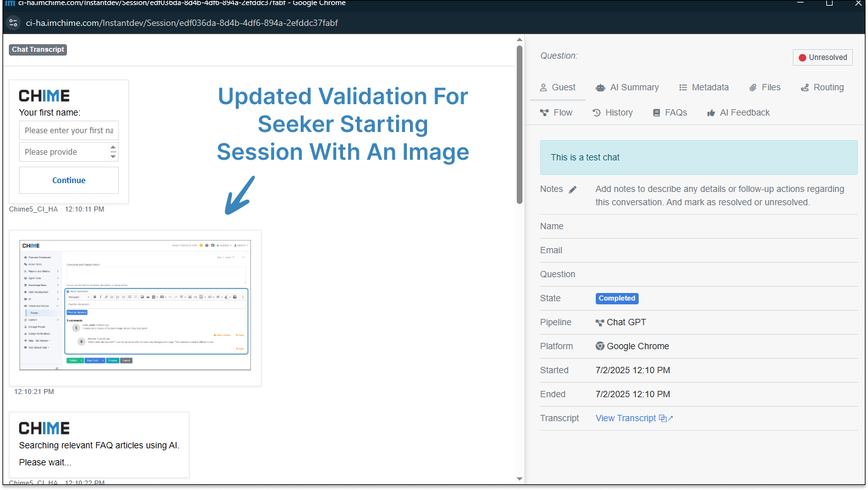
Task: Switch to the Routing tab
Action: tap(822, 87)
